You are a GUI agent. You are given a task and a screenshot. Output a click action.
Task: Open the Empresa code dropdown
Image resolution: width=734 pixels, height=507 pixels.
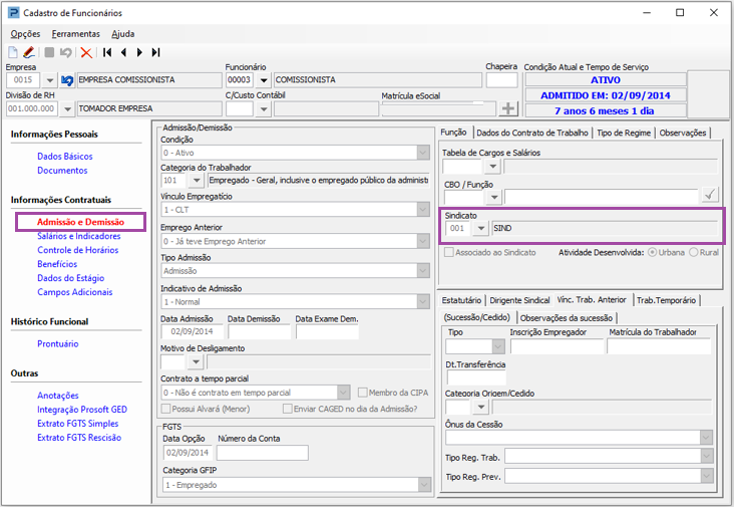pos(50,81)
